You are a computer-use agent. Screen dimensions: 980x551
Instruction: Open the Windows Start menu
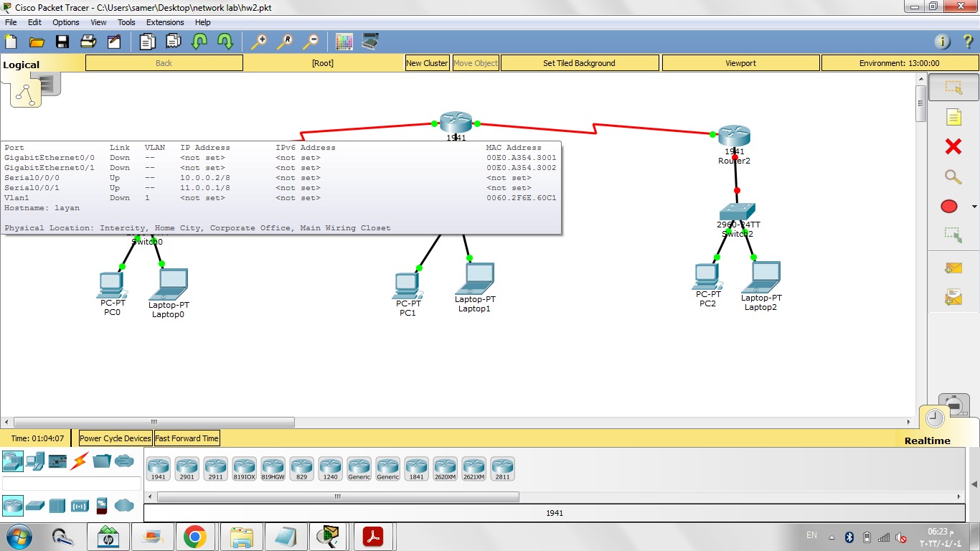(18, 537)
